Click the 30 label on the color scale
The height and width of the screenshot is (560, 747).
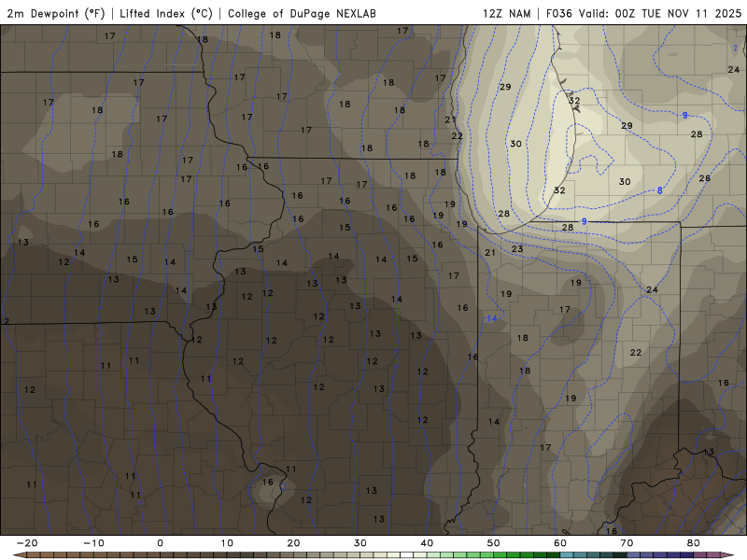point(360,543)
